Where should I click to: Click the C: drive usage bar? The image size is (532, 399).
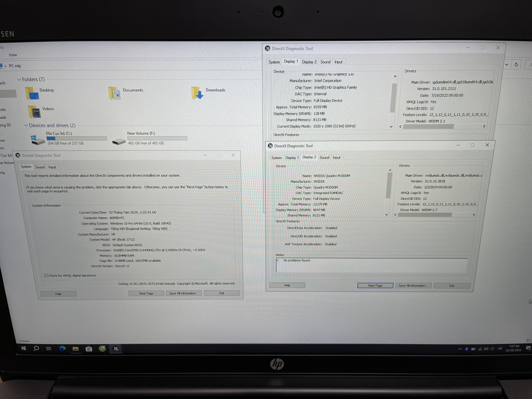coord(77,139)
